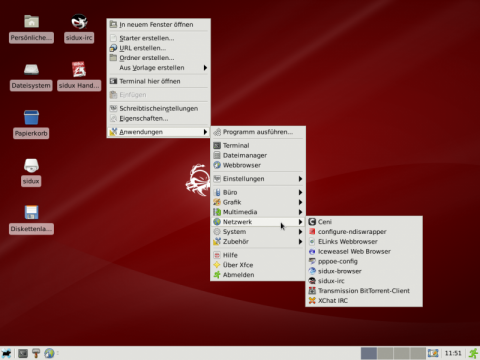Expand the Büro submenu
The image size is (480, 360).
258,192
